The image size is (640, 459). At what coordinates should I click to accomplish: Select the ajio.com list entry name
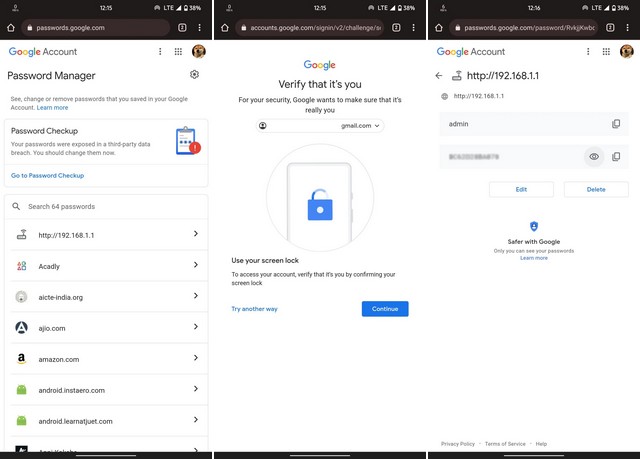pos(52,328)
